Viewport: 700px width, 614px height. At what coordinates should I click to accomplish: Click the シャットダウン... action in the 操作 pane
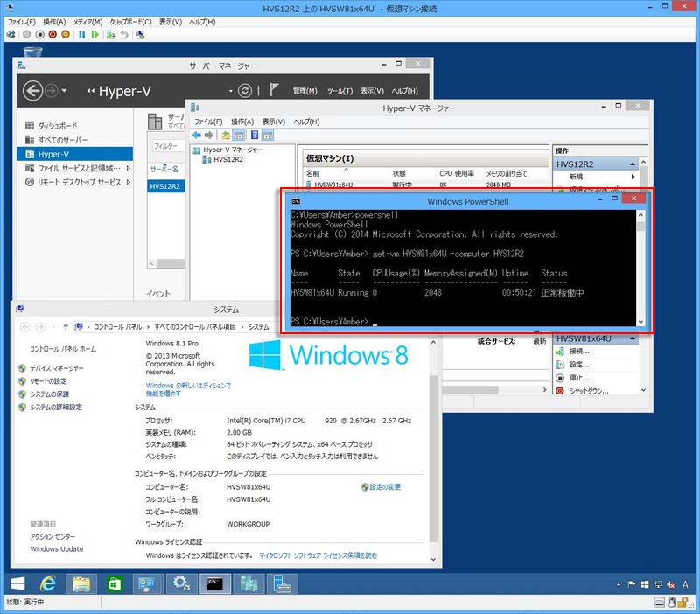589,391
